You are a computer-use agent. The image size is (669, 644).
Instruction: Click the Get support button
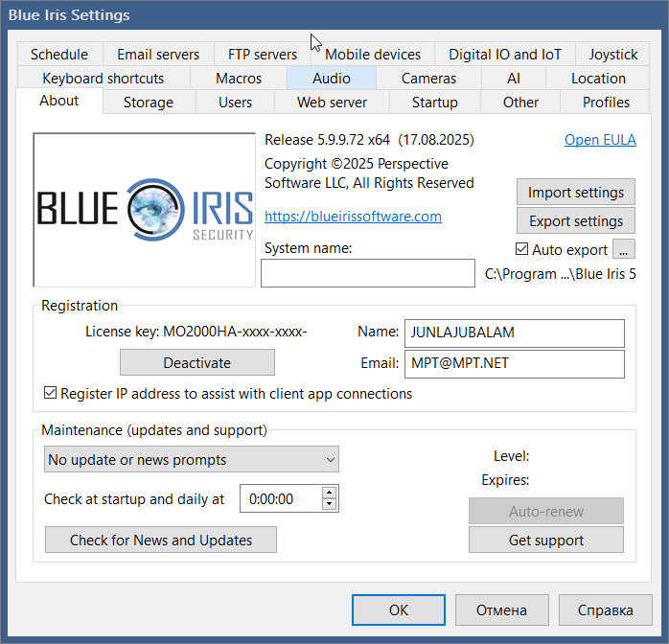(x=545, y=540)
